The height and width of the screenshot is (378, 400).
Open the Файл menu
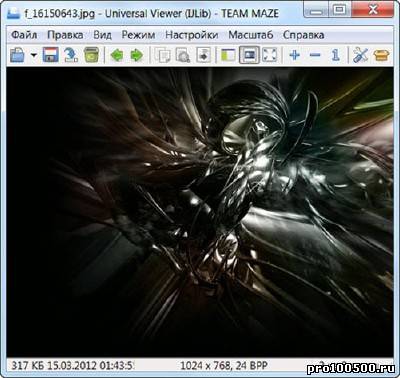[24, 35]
